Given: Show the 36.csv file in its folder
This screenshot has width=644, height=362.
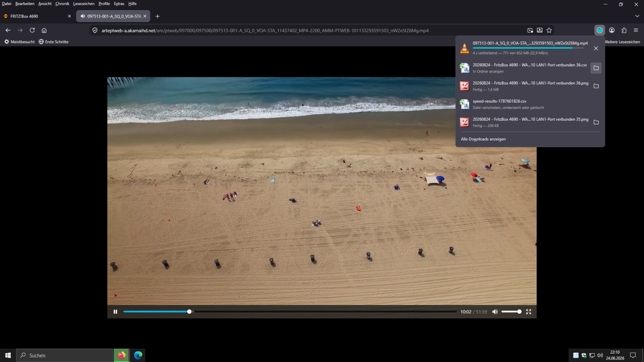Looking at the screenshot, I should (596, 68).
